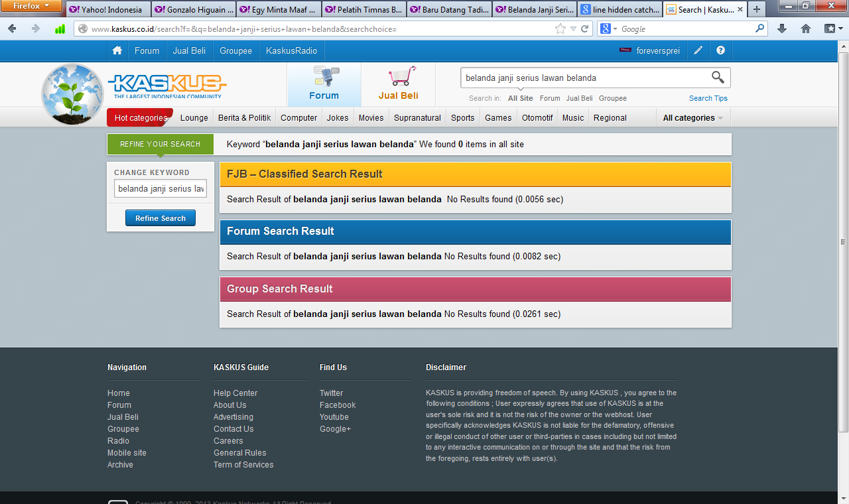Open Groupee in the top blue bar

click(x=236, y=50)
